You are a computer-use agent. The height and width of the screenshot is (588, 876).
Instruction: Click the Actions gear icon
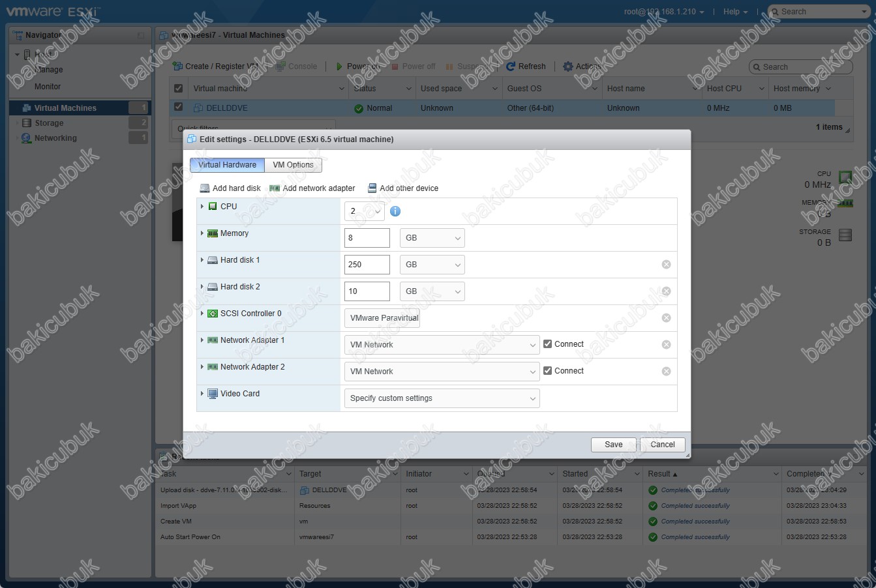point(567,66)
